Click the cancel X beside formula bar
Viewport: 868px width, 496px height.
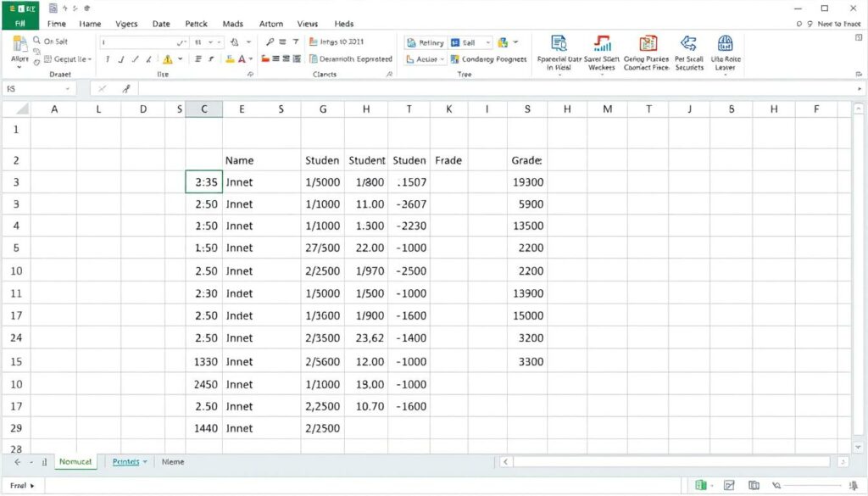point(102,88)
